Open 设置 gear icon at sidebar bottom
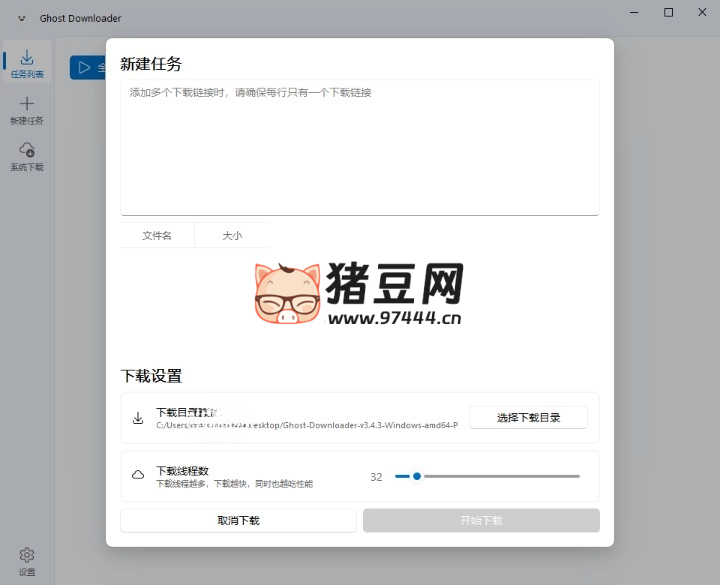Image resolution: width=720 pixels, height=585 pixels. click(x=27, y=561)
